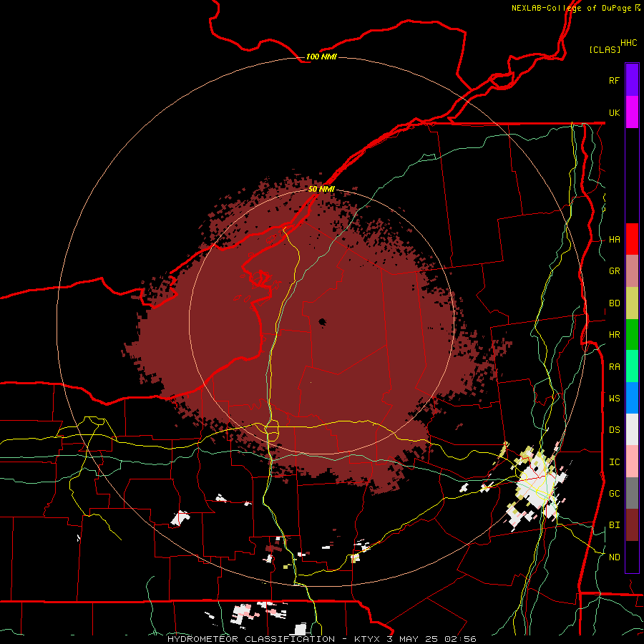The image size is (644, 644).
Task: Click the "DS" legend label
Action: pos(614,430)
